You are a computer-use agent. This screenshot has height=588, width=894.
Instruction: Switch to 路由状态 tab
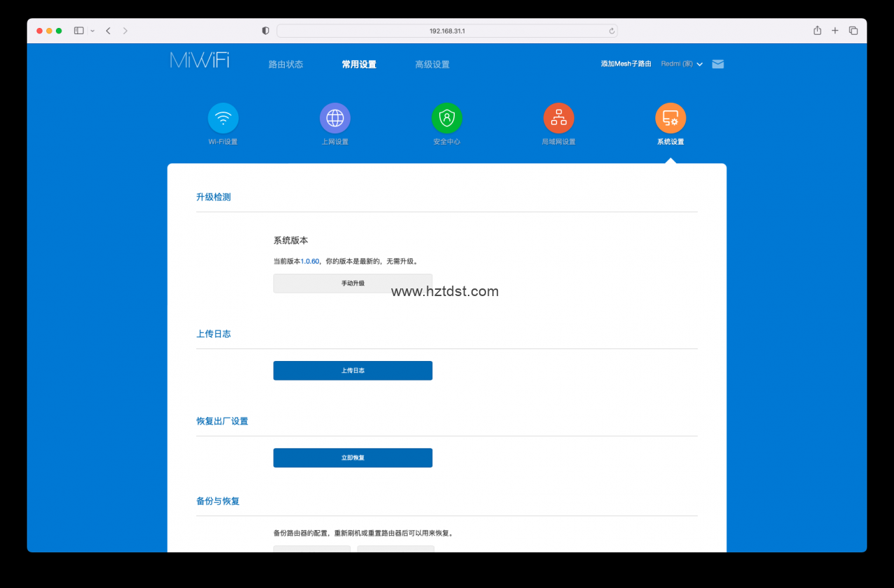coord(286,64)
